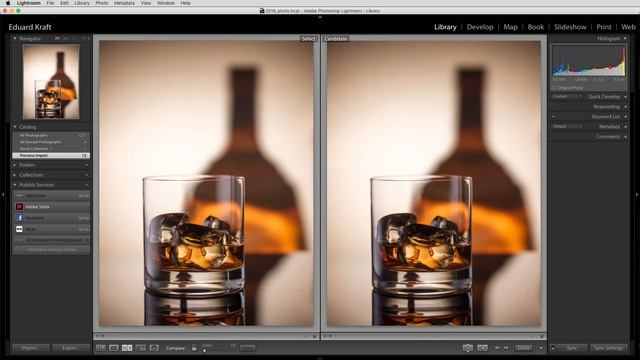Click the Done button in toolbar

click(x=524, y=348)
